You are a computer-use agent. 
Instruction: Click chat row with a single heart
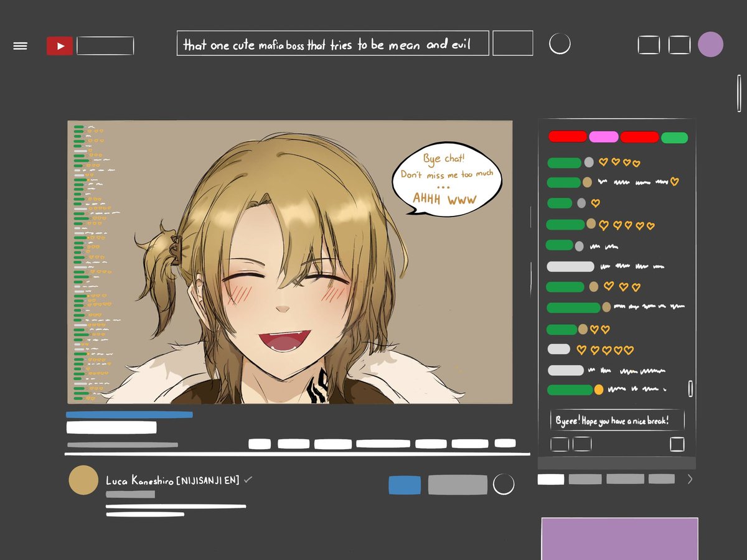pyautogui.click(x=573, y=203)
